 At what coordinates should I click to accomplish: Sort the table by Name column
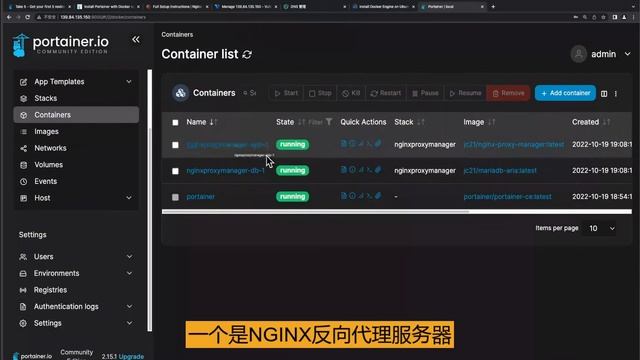202,122
